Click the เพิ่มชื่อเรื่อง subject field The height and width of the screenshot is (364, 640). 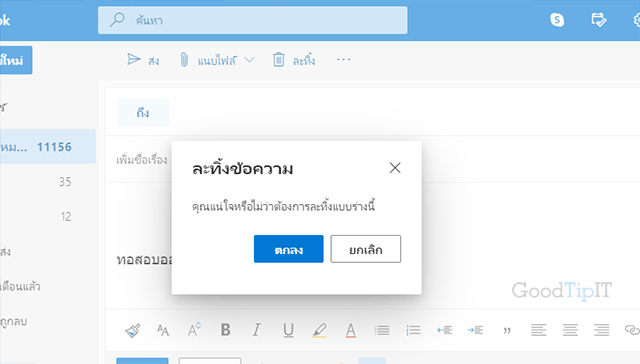tap(142, 159)
